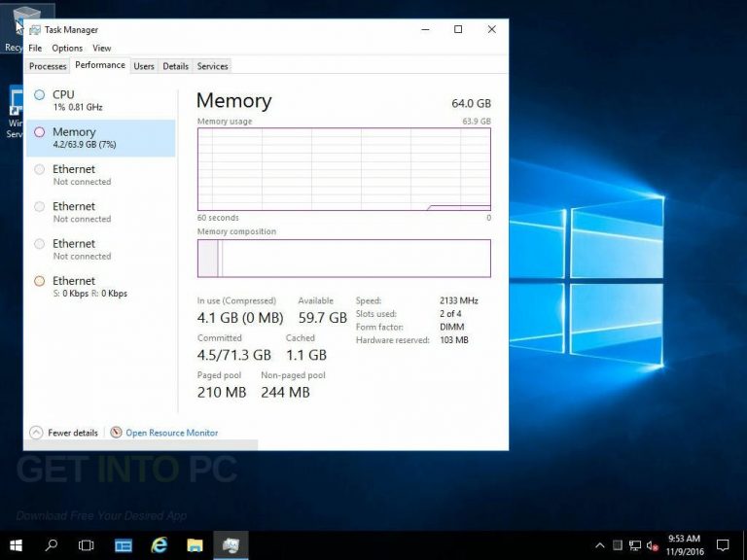The width and height of the screenshot is (747, 560).
Task: Collapse view with Fewer details
Action: tap(64, 433)
